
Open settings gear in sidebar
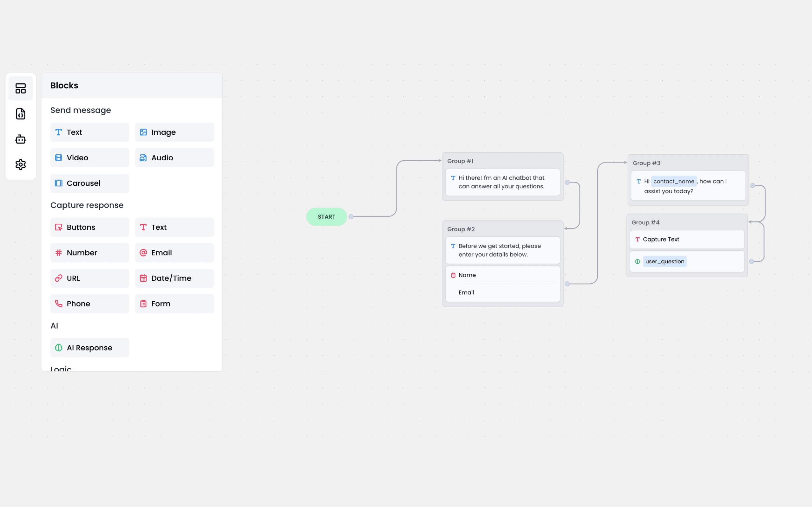pyautogui.click(x=21, y=165)
